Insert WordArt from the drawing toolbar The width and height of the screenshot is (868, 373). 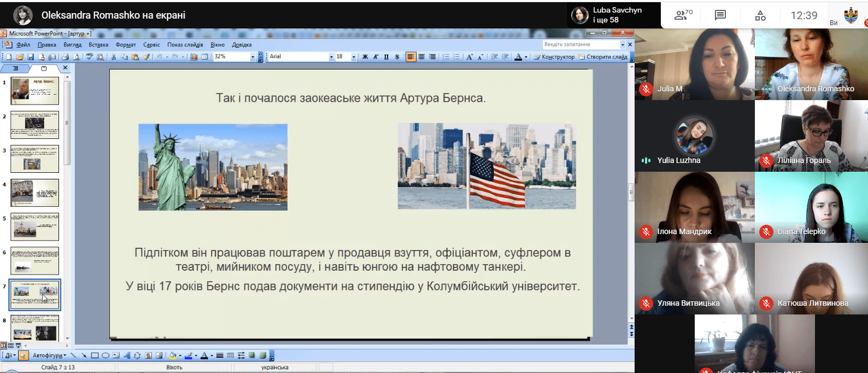tap(127, 355)
